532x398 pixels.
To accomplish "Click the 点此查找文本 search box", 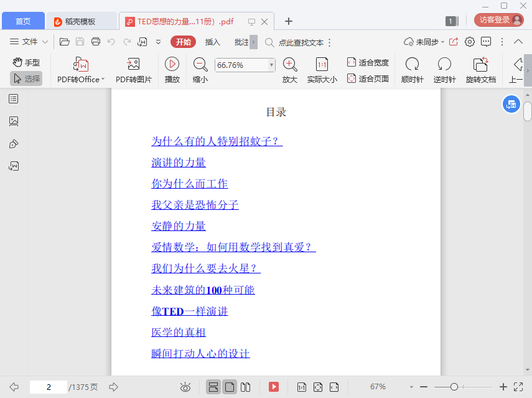I will click(294, 42).
